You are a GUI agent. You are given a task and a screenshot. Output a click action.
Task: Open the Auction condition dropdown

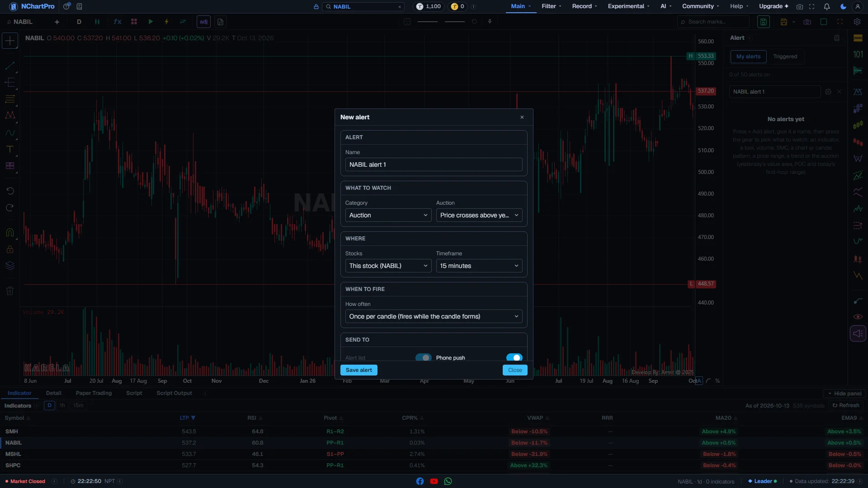pyautogui.click(x=479, y=215)
